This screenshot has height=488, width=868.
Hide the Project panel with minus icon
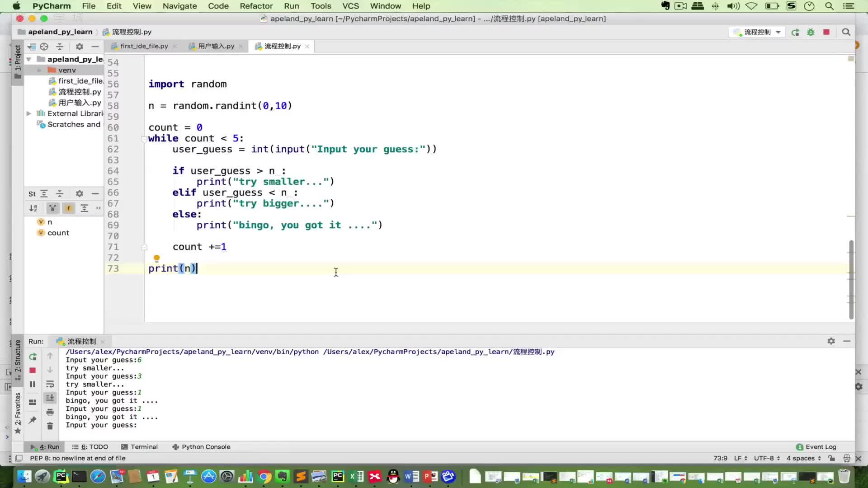click(x=95, y=47)
